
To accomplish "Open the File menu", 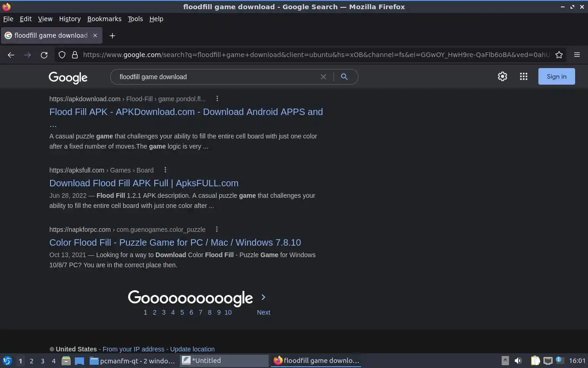I will [8, 19].
